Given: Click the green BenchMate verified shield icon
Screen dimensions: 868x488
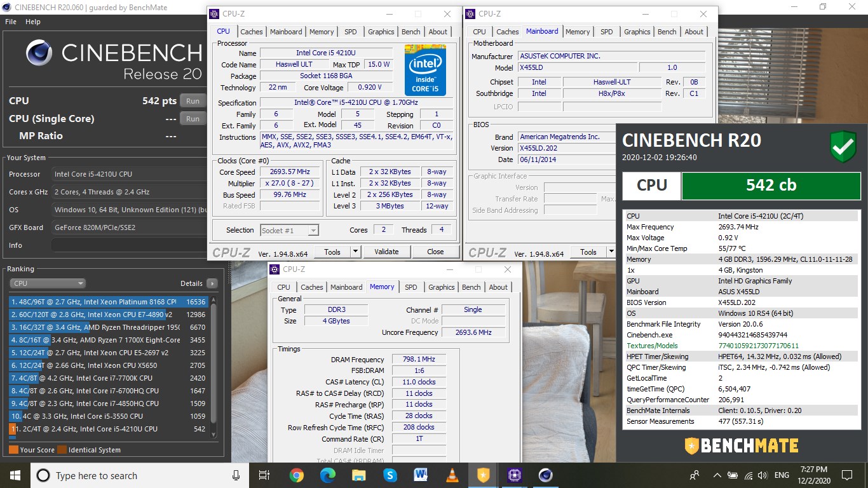Looking at the screenshot, I should click(x=843, y=147).
